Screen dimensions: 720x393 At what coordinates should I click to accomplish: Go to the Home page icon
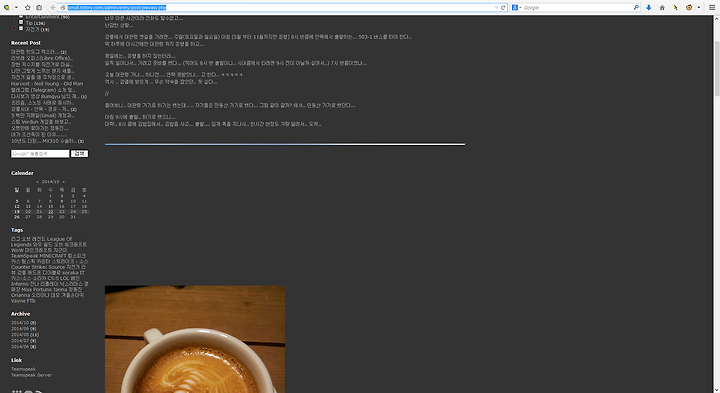(662, 7)
